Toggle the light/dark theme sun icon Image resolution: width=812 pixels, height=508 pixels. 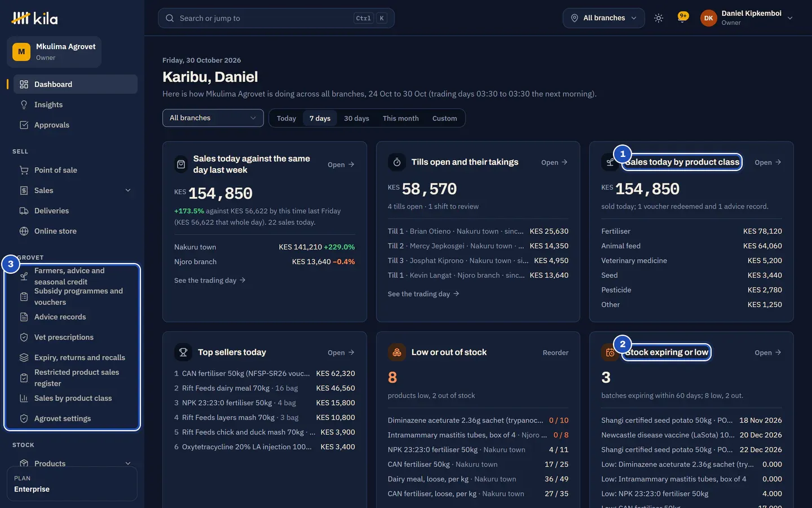tap(659, 18)
